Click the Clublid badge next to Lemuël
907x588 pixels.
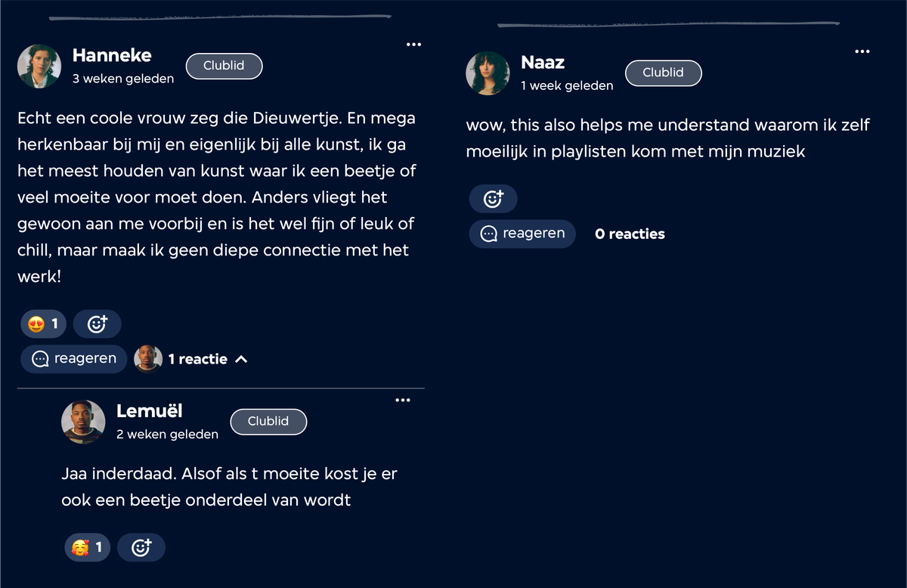pos(268,422)
